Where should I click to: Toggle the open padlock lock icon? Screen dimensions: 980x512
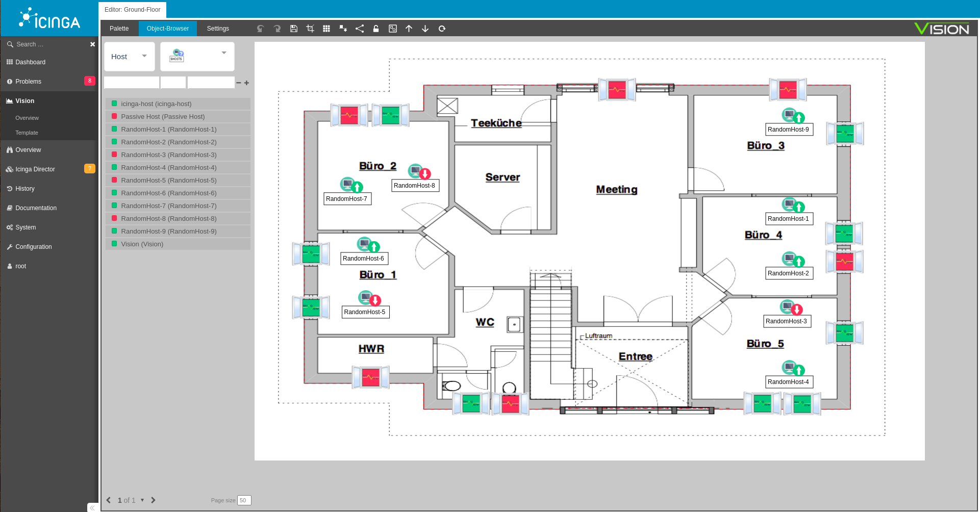376,29
